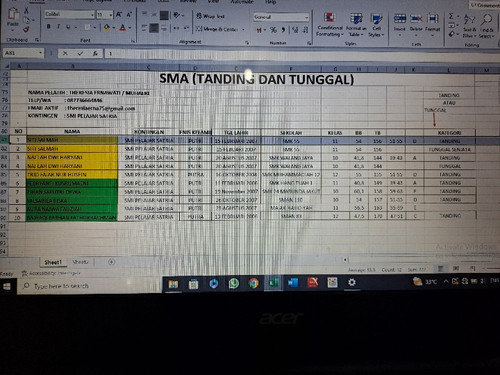The image size is (500, 375).
Task: Open Google Chrome from the taskbar
Action: [x=254, y=283]
